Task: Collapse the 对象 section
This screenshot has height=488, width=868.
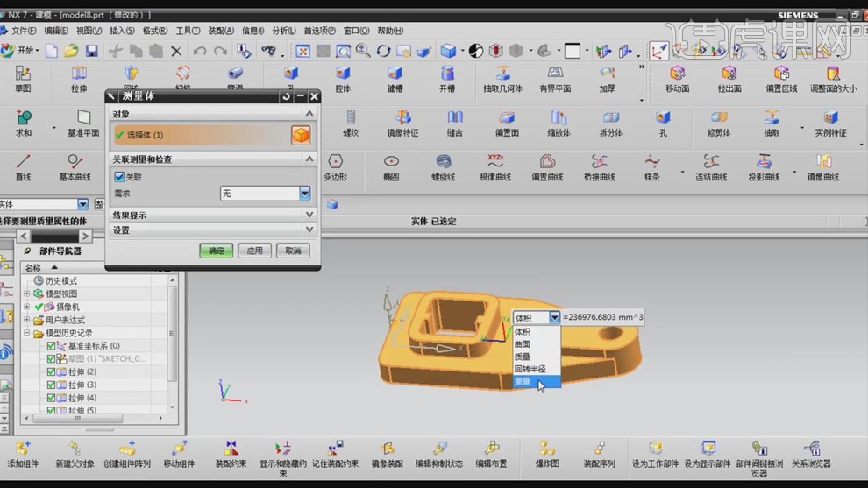Action: pyautogui.click(x=309, y=113)
